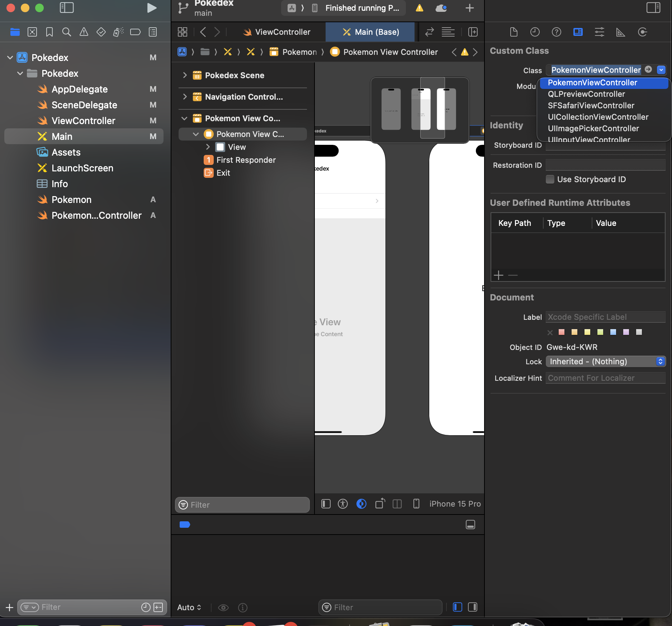This screenshot has height=626, width=672.
Task: Open the Project navigator folder icon
Action: tap(15, 32)
